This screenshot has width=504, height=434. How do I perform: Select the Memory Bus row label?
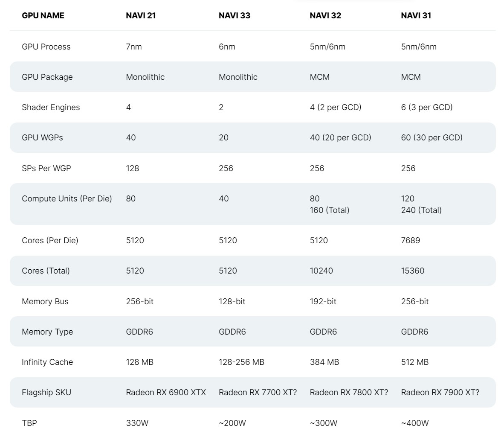coord(45,301)
